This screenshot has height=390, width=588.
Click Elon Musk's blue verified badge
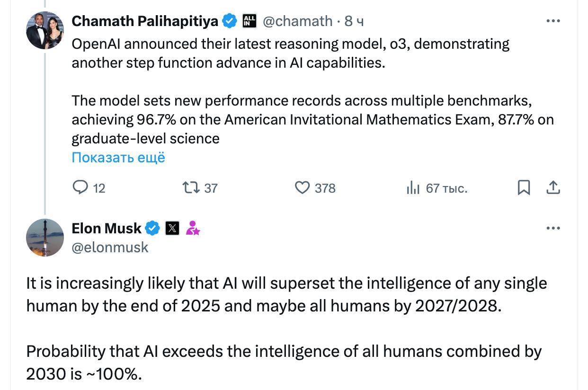(x=152, y=229)
